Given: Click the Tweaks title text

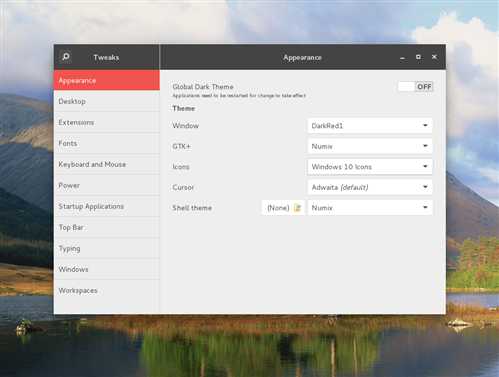Looking at the screenshot, I should pyautogui.click(x=106, y=57).
